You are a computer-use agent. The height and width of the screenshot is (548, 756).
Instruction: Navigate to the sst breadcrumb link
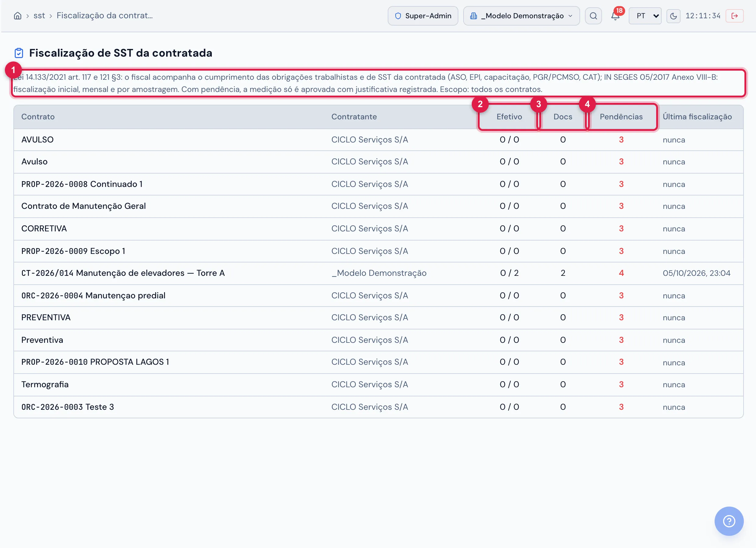39,16
